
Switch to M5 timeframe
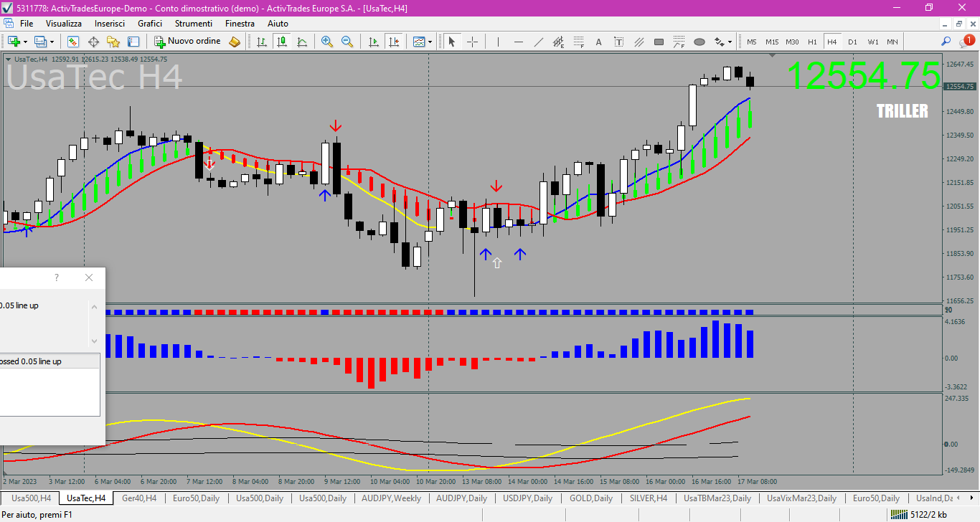click(x=752, y=42)
